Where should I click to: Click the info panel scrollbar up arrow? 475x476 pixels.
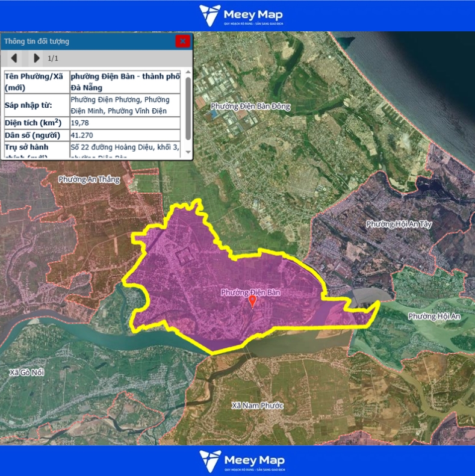(188, 73)
